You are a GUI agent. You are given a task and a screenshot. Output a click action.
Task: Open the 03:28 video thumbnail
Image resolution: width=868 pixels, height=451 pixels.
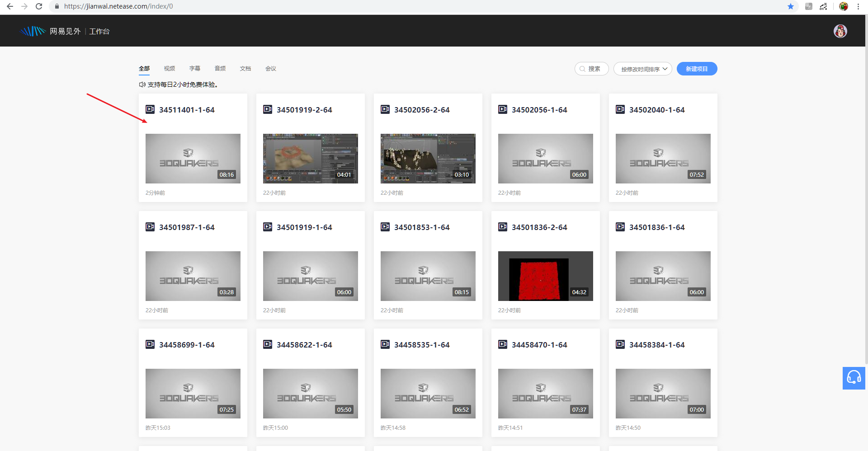click(193, 276)
